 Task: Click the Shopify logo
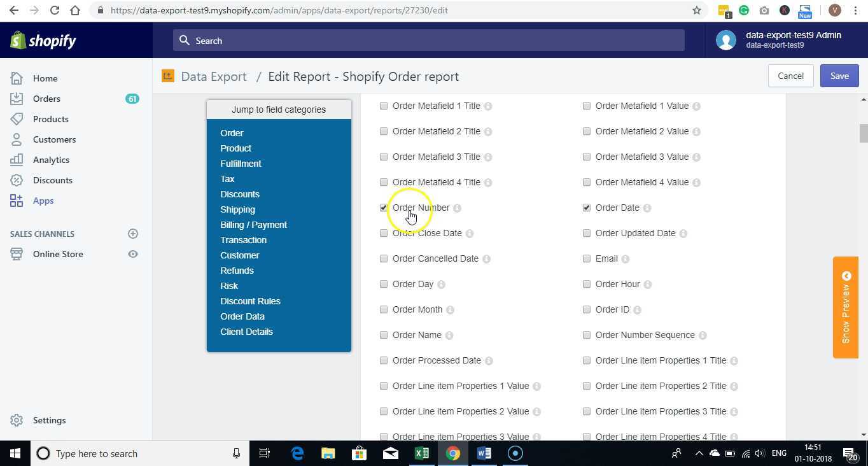pos(43,41)
